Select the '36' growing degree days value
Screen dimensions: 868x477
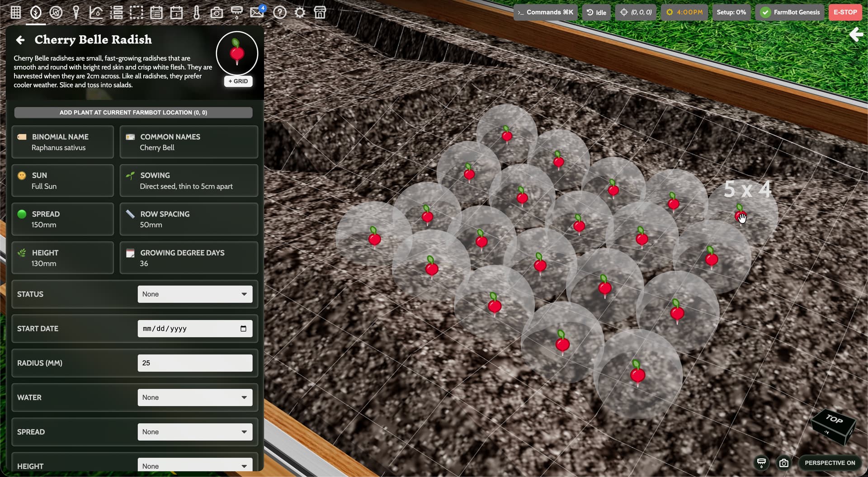click(x=144, y=264)
